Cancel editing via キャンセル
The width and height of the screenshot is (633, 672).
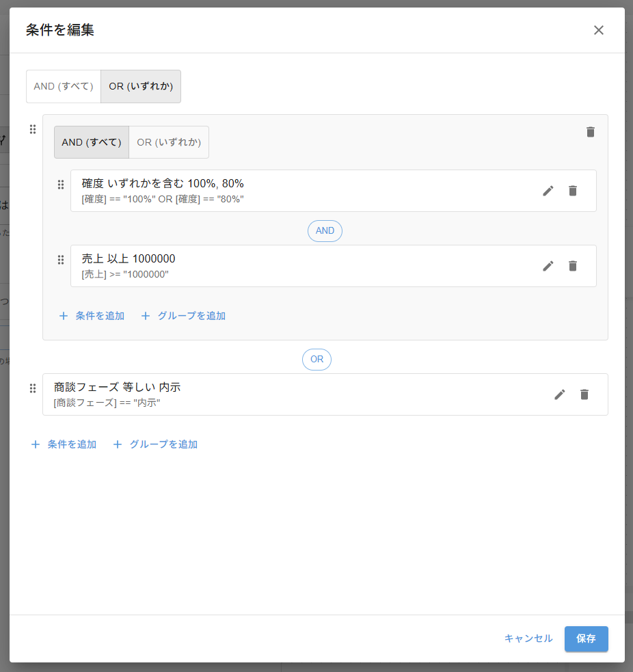(528, 639)
